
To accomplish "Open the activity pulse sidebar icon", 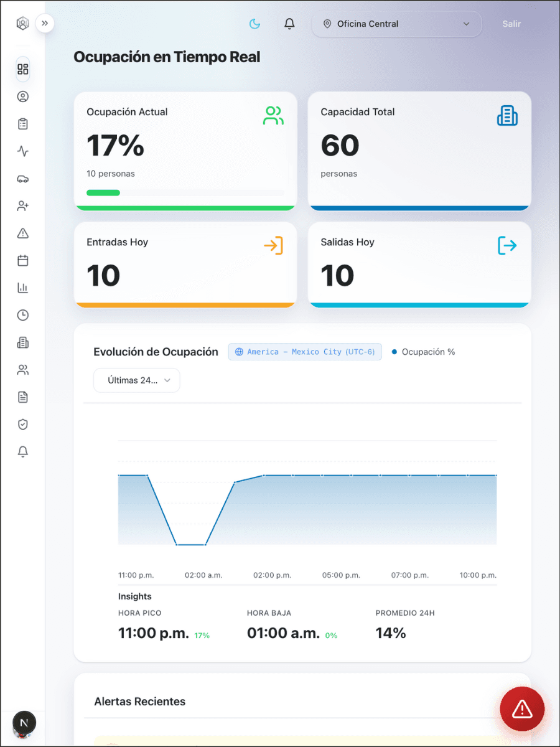I will point(23,151).
